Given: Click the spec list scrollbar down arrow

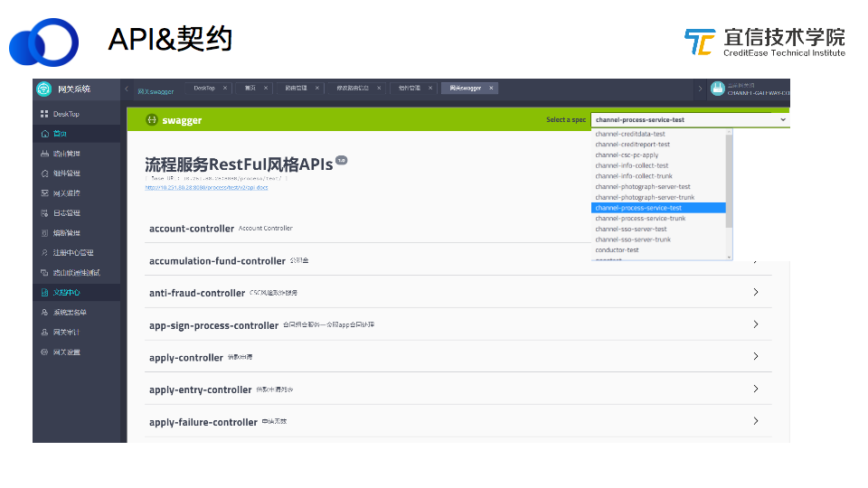Looking at the screenshot, I should click(x=729, y=258).
